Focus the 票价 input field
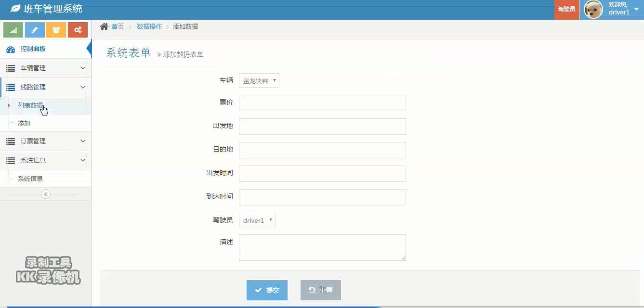This screenshot has height=308, width=644. point(322,103)
